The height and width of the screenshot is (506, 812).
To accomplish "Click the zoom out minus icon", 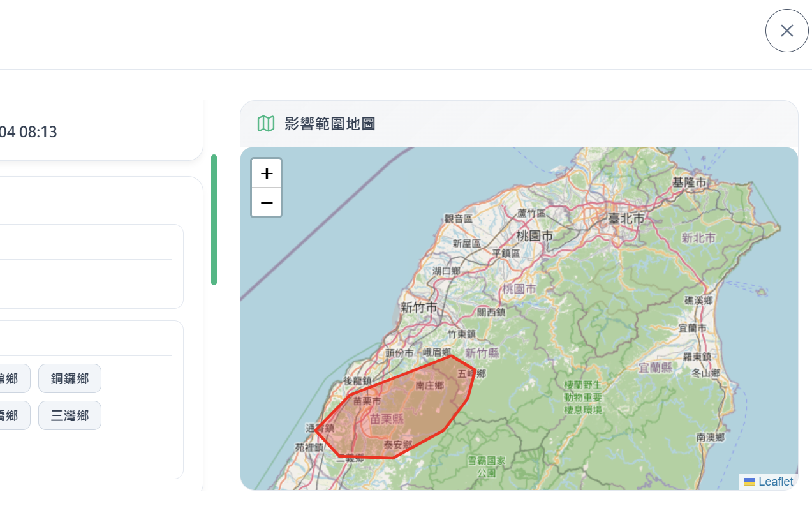I will pyautogui.click(x=266, y=202).
